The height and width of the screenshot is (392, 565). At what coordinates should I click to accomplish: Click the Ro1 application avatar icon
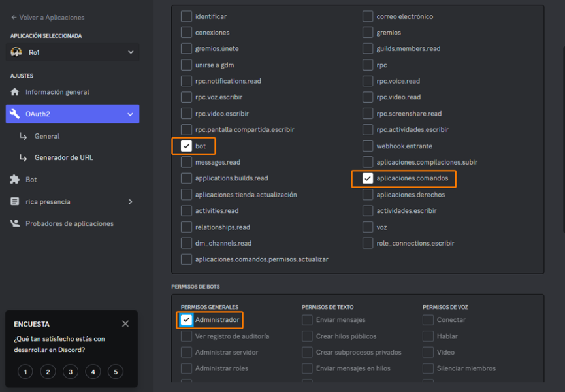click(17, 52)
